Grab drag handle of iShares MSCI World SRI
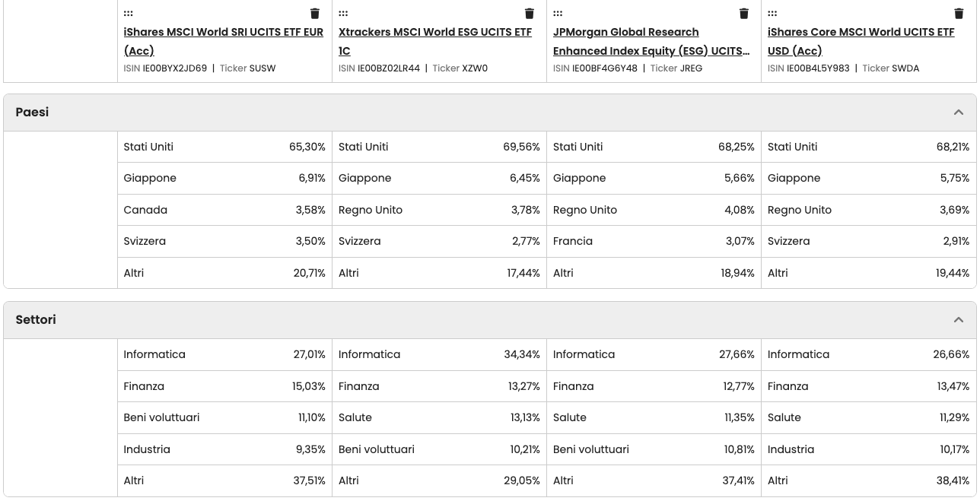The height and width of the screenshot is (501, 980). 129,14
